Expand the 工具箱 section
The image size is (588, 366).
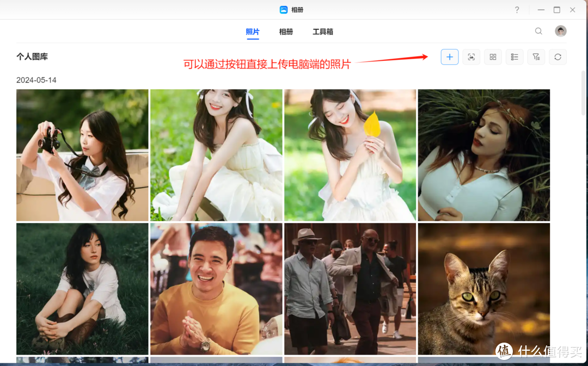coord(322,32)
